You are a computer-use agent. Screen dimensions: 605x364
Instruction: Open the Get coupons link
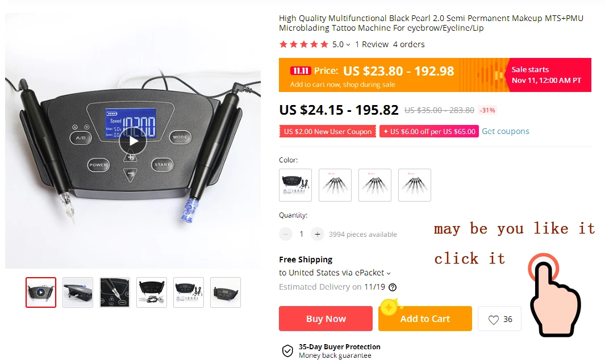click(506, 132)
